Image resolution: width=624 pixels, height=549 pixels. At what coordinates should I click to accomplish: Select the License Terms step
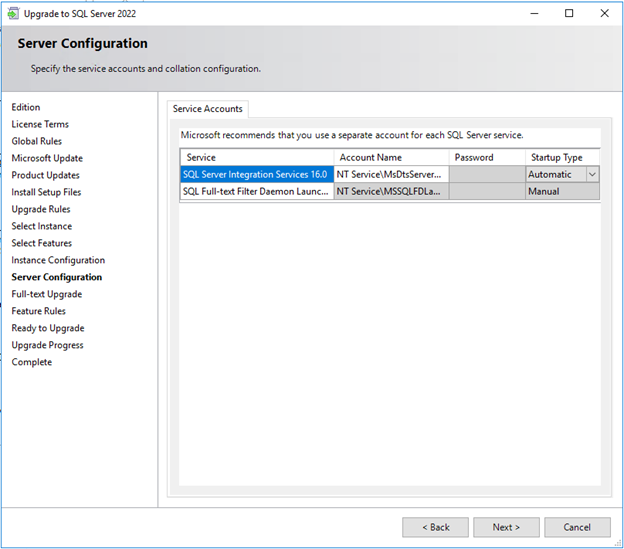click(x=40, y=124)
